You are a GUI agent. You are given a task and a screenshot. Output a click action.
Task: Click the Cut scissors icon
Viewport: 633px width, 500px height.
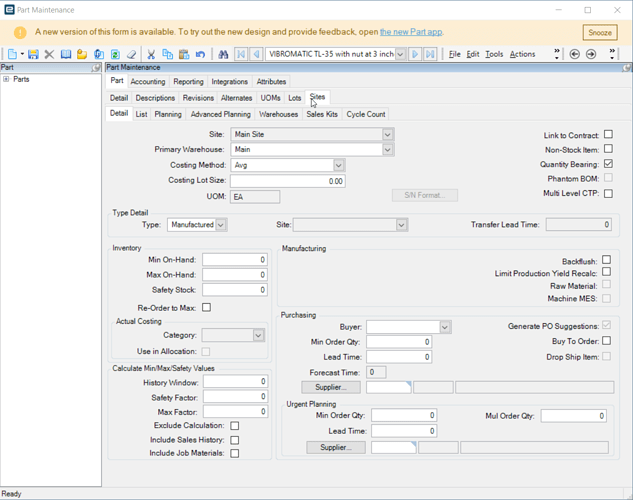point(151,54)
